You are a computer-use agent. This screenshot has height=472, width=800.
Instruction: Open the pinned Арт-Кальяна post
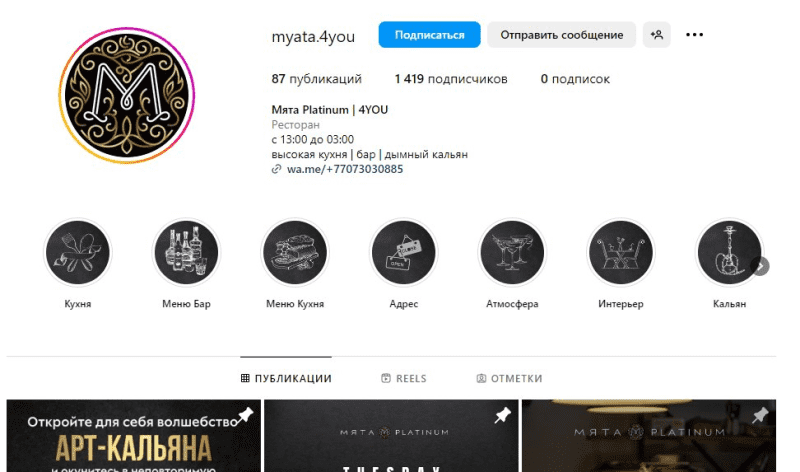click(134, 436)
